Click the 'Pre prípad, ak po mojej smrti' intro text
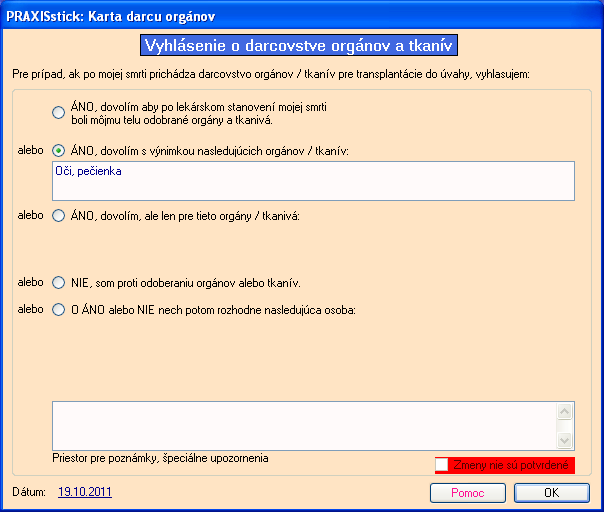 (x=270, y=75)
